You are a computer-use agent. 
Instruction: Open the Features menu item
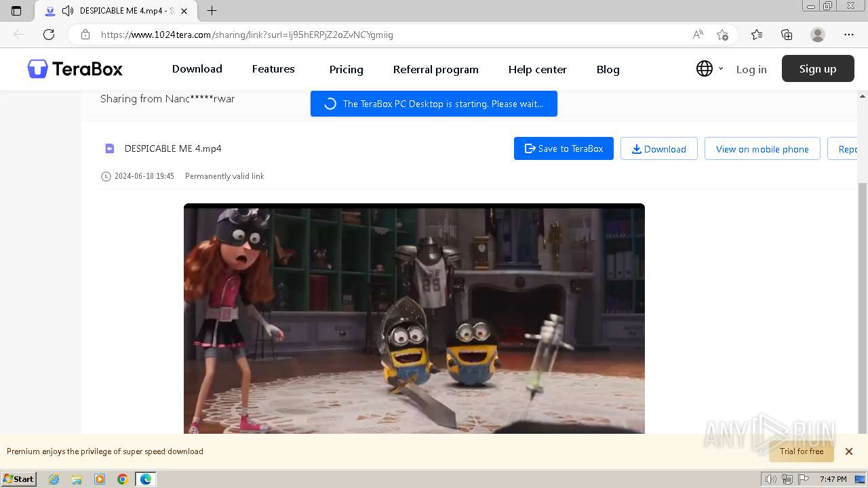(x=273, y=69)
